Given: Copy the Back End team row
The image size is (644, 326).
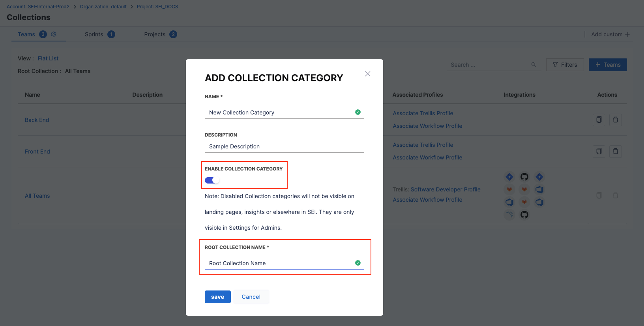Looking at the screenshot, I should pos(599,120).
